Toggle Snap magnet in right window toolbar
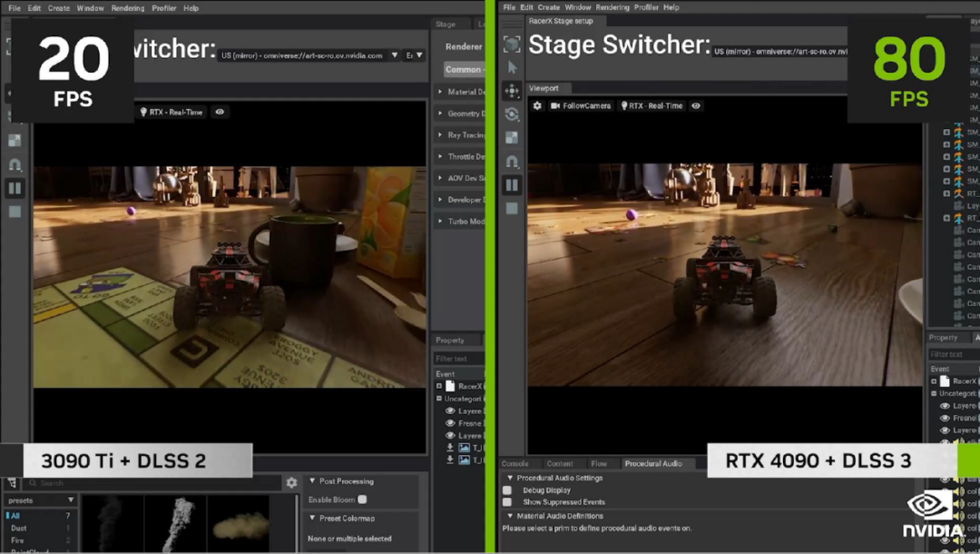The height and width of the screenshot is (554, 980). pos(512,162)
